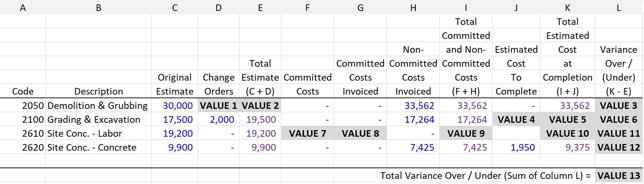
Task: Click Grading & Excavation description
Action: tap(98, 119)
